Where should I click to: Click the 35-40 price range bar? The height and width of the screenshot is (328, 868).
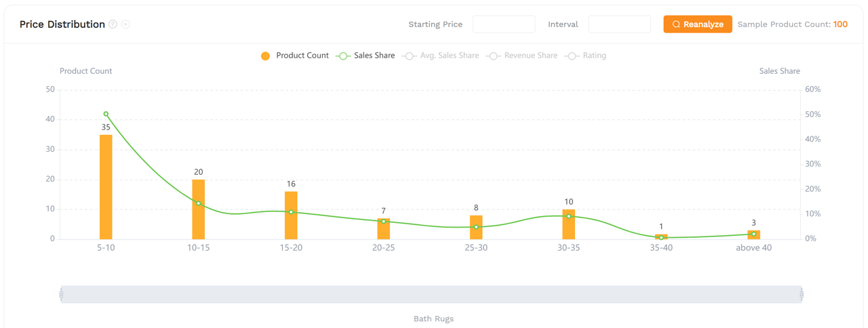[x=661, y=237]
